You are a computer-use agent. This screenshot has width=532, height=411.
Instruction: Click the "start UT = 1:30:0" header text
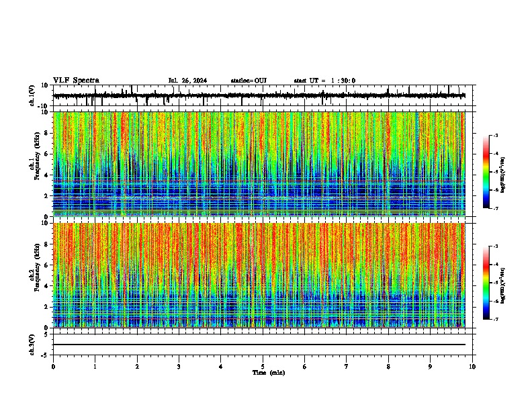tap(324, 81)
